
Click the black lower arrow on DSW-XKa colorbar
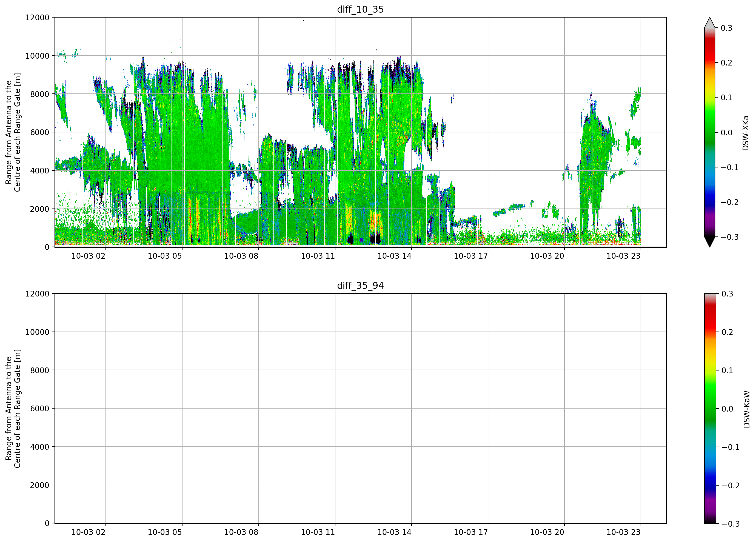(710, 242)
